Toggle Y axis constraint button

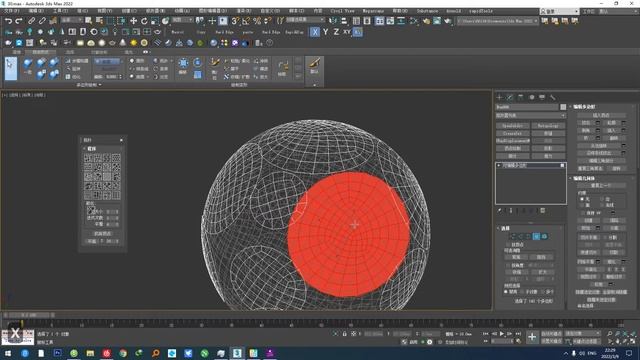325,32
